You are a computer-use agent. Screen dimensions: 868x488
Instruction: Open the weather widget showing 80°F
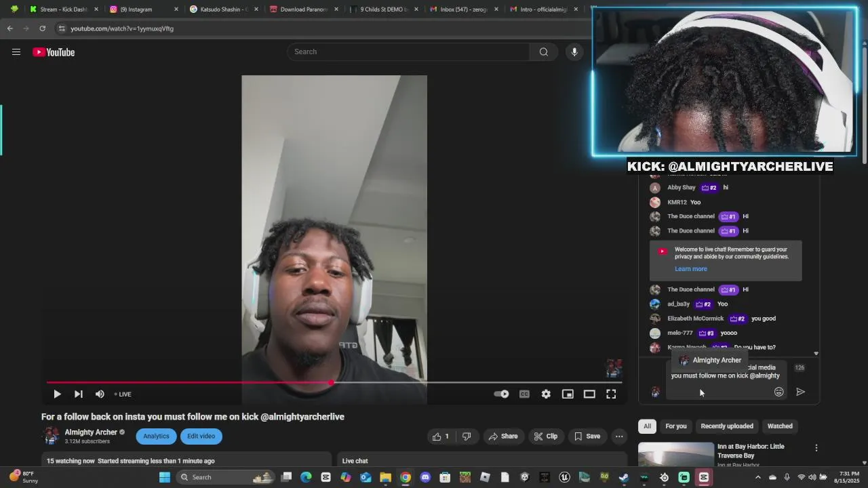pos(24,477)
